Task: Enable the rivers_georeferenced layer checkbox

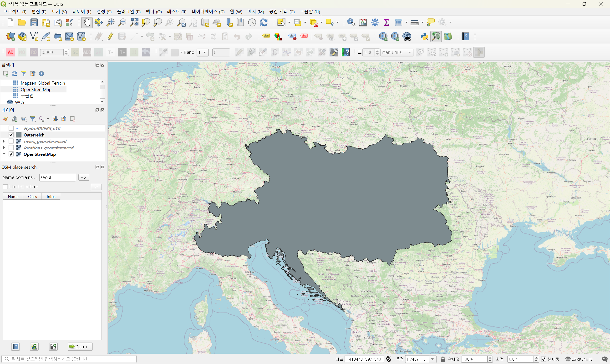Action: coord(11,141)
